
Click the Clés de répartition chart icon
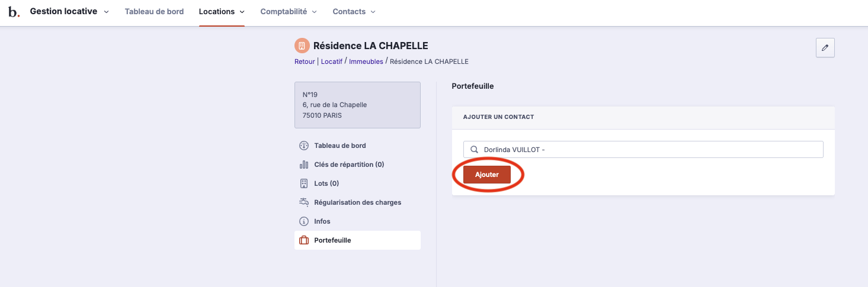(304, 165)
